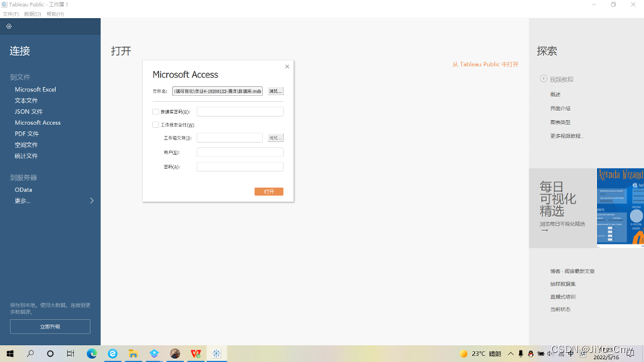The image size is (644, 362).
Task: Click the Tableau Public taskbar icon
Action: pos(216,353)
